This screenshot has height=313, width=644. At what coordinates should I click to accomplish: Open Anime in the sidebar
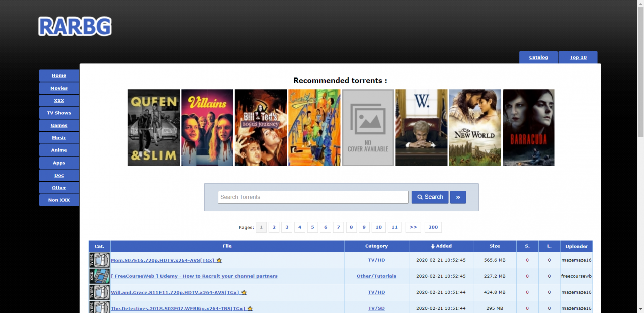click(x=59, y=150)
